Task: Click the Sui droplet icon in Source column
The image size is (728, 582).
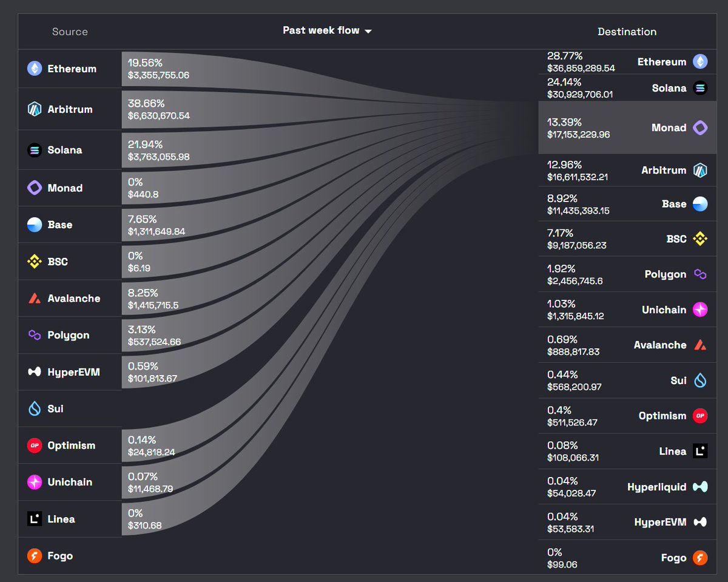Action: point(35,408)
